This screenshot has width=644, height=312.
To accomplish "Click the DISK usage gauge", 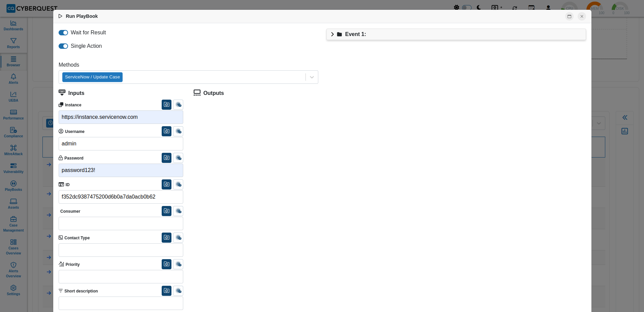I will 620,8.
